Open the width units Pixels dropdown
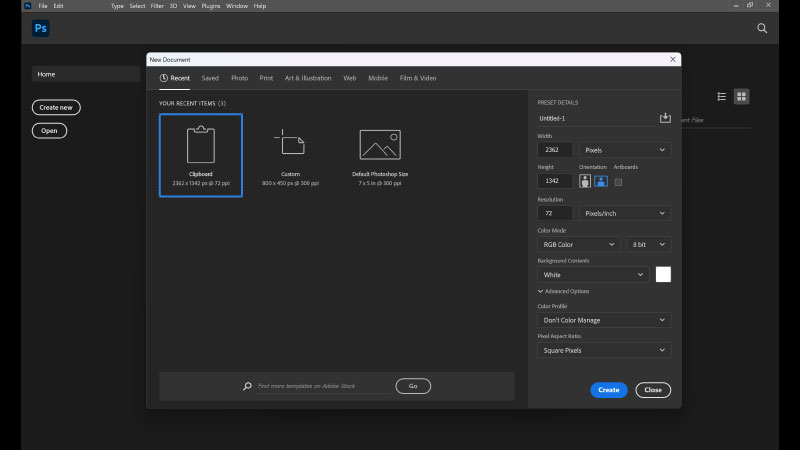Image resolution: width=800 pixels, height=450 pixels. tap(626, 150)
